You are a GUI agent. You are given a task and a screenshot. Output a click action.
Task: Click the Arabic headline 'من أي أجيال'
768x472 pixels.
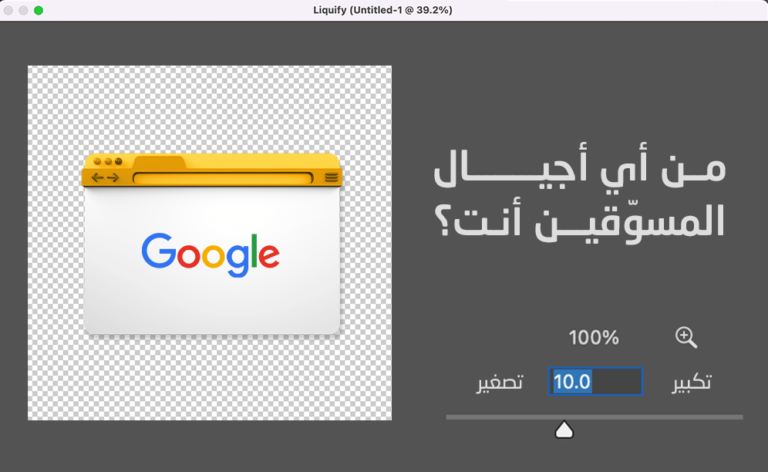click(x=579, y=166)
